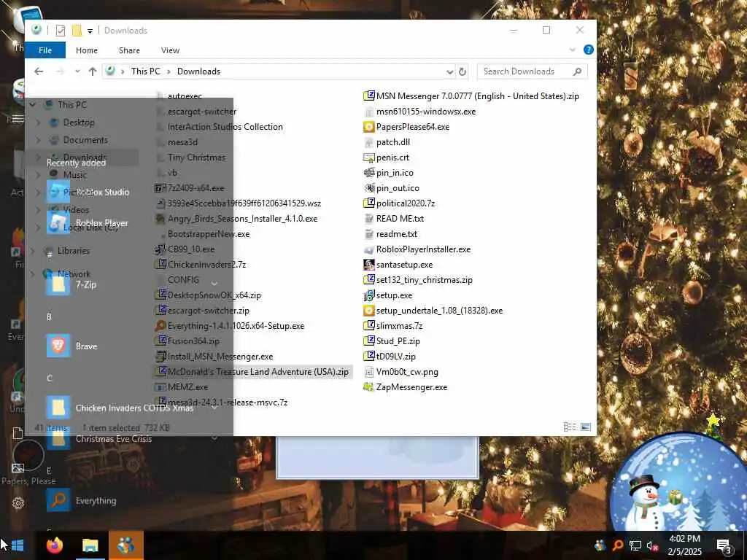Click the Properties icon in the title bar

(61, 31)
